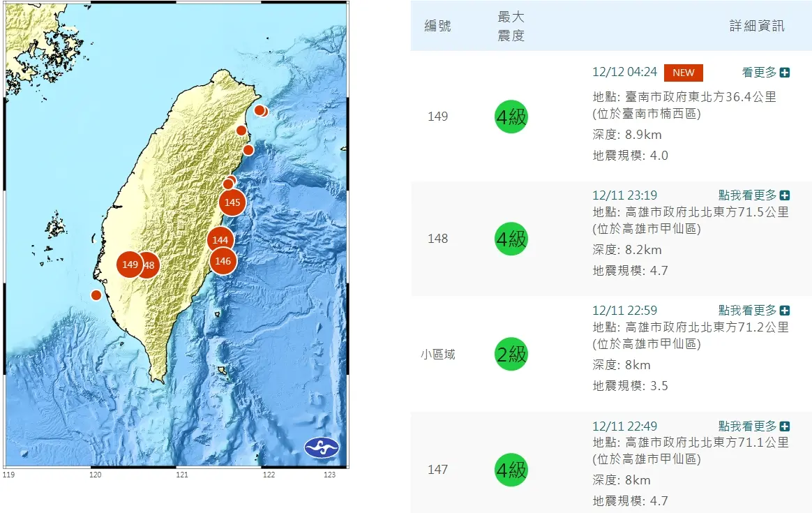The width and height of the screenshot is (812, 513).
Task: Select marker 149 in southwestern Taiwan
Action: 130,265
